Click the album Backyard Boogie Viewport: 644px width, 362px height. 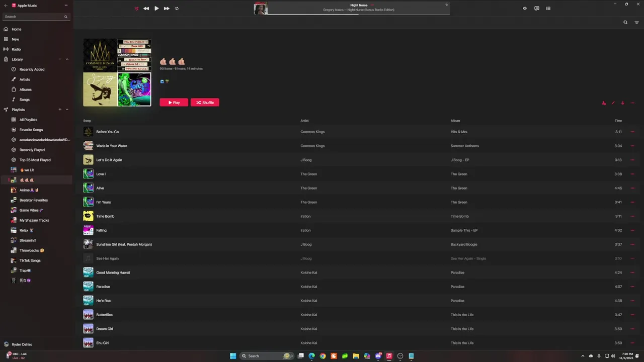[x=465, y=244]
